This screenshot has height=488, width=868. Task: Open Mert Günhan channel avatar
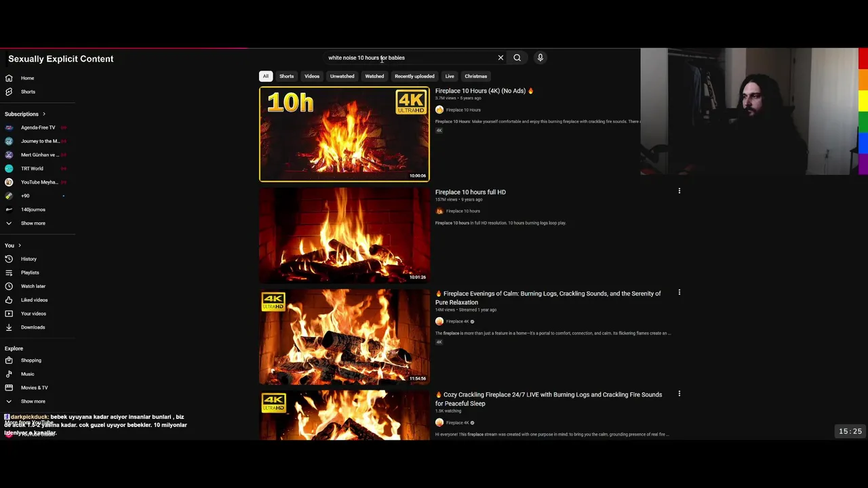[9, 155]
